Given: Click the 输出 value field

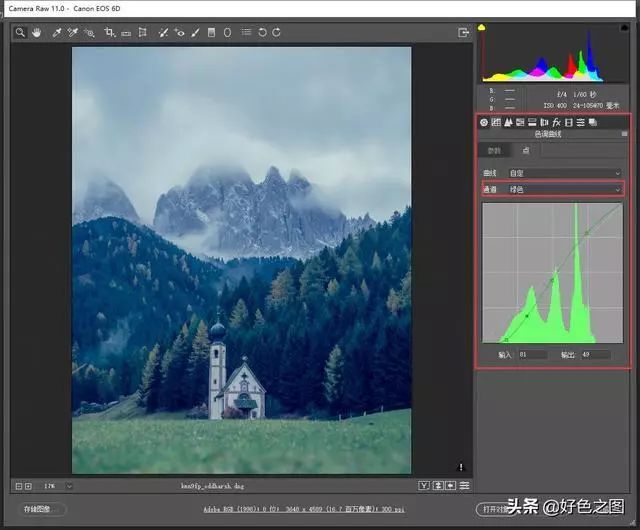Looking at the screenshot, I should (596, 355).
